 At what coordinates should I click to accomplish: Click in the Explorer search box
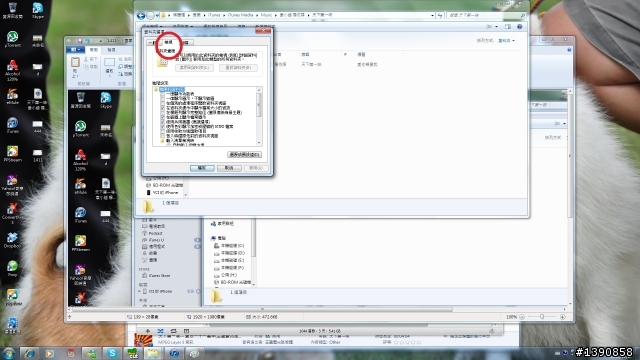[486, 15]
